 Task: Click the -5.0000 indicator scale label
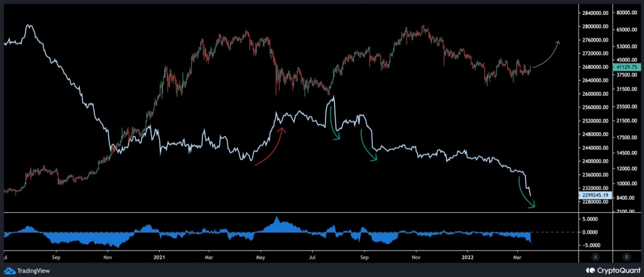[589, 245]
